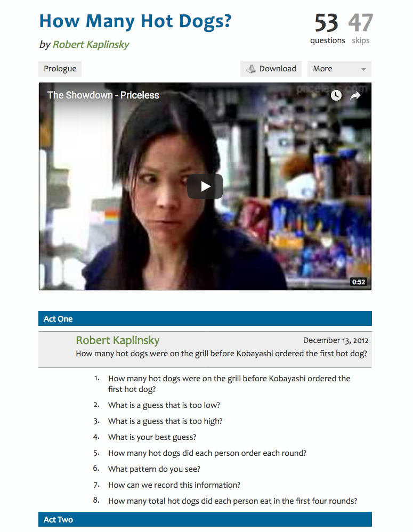Open the More dropdown menu
The image size is (413, 532).
pyautogui.click(x=339, y=69)
